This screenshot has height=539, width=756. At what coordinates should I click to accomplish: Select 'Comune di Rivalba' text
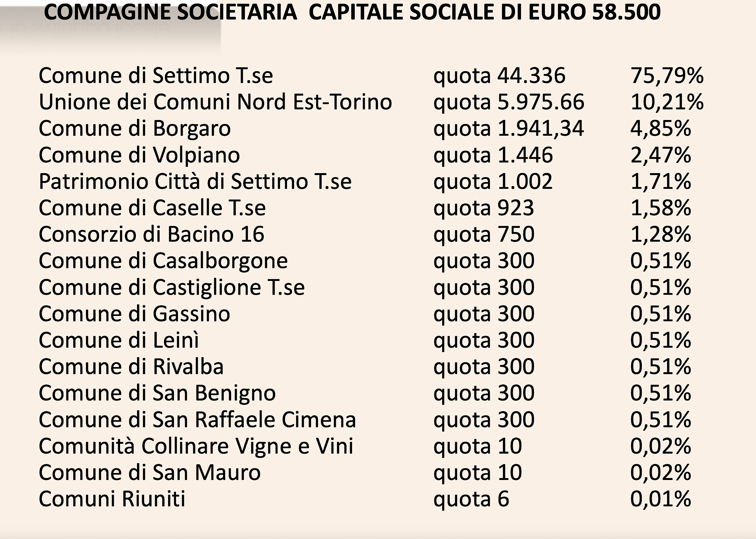click(131, 367)
